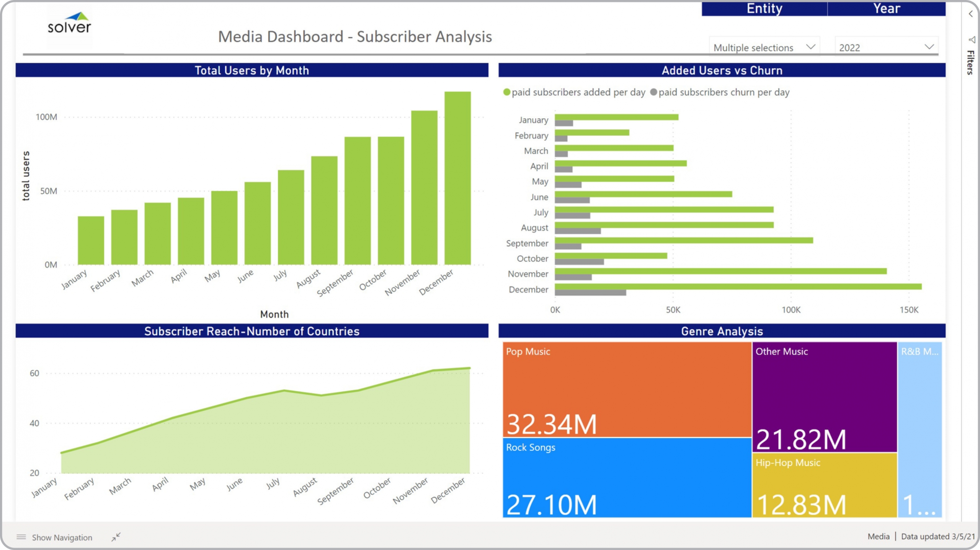Click the Solver logo

tap(69, 24)
